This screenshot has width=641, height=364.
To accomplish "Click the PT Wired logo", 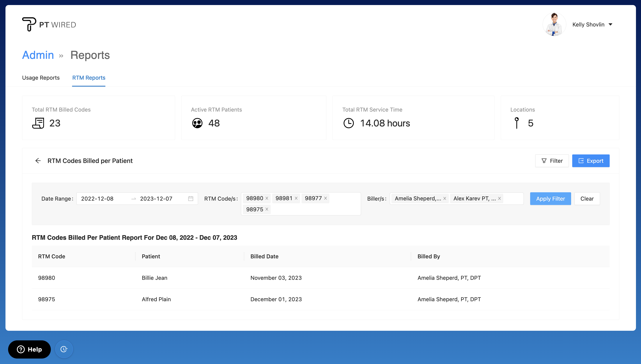I will click(49, 24).
